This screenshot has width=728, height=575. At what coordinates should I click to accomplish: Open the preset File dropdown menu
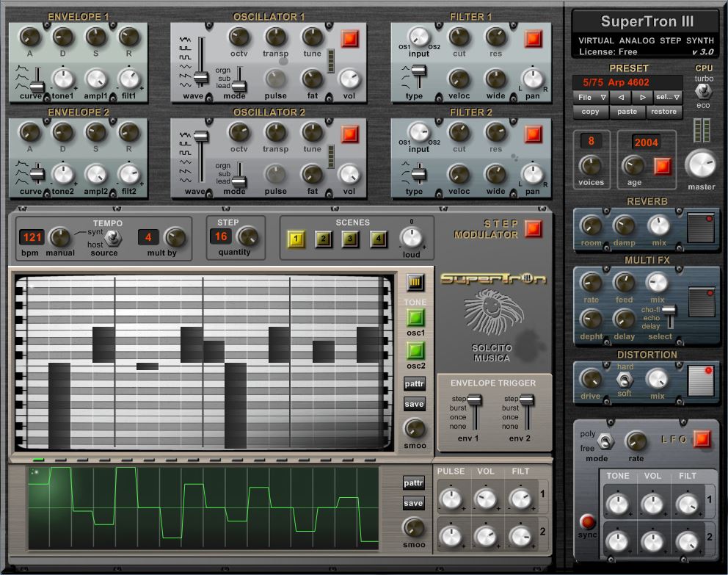click(x=591, y=98)
